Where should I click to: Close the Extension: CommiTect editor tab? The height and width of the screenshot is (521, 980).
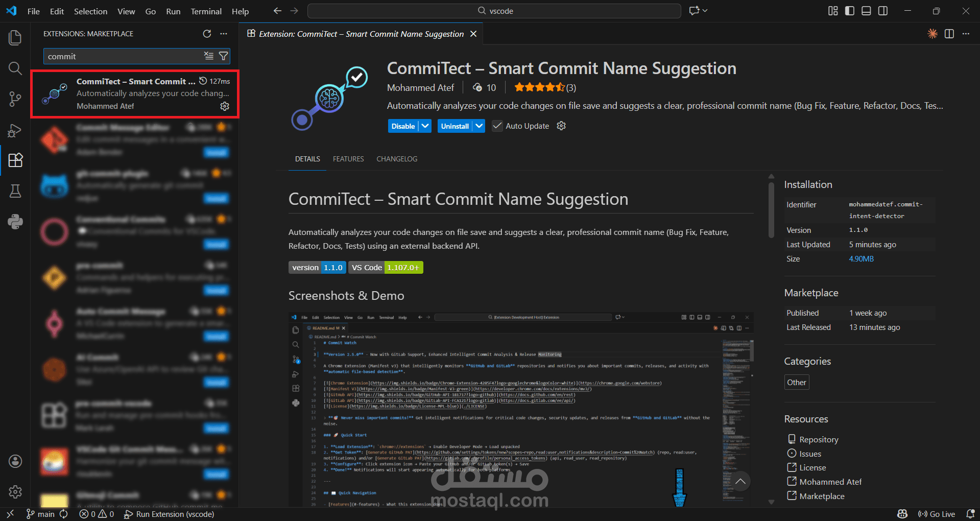pyautogui.click(x=473, y=34)
